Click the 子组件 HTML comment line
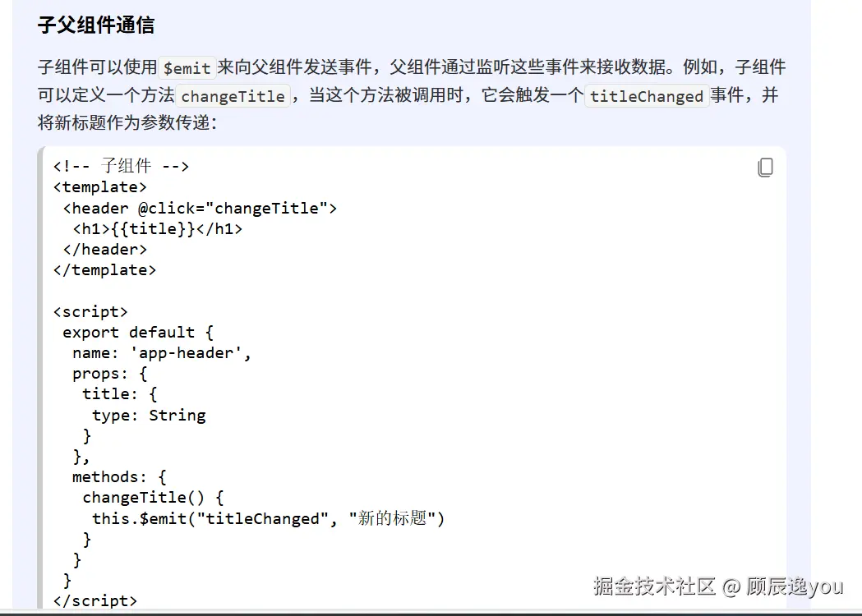The image size is (862, 616). 121,165
